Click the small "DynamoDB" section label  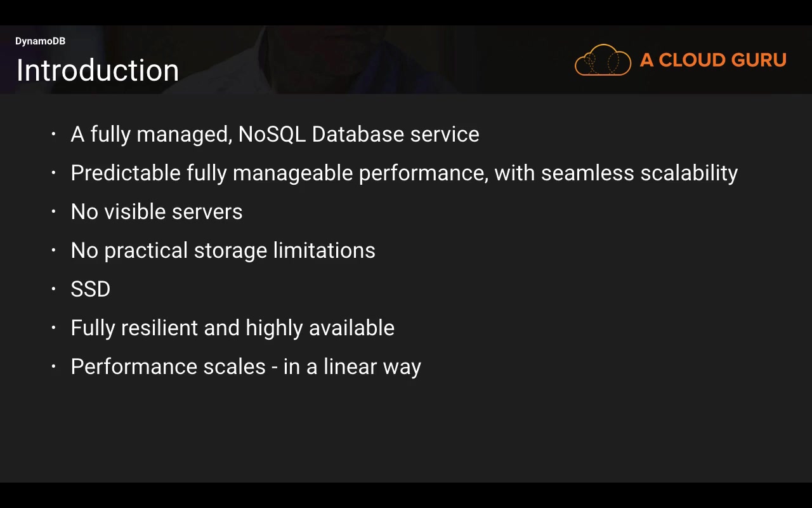click(x=40, y=41)
